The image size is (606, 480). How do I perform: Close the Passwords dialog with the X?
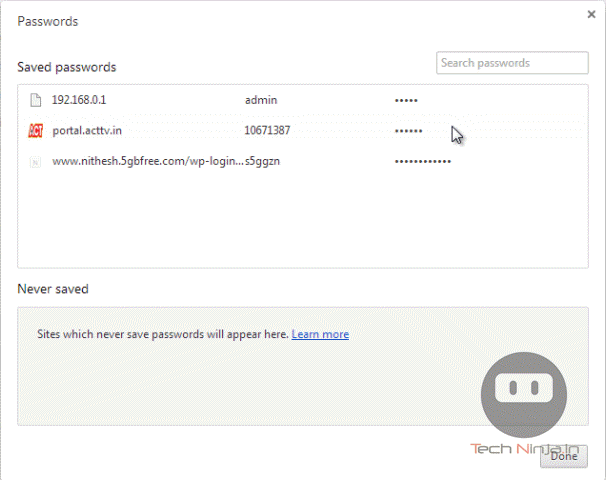tap(591, 15)
